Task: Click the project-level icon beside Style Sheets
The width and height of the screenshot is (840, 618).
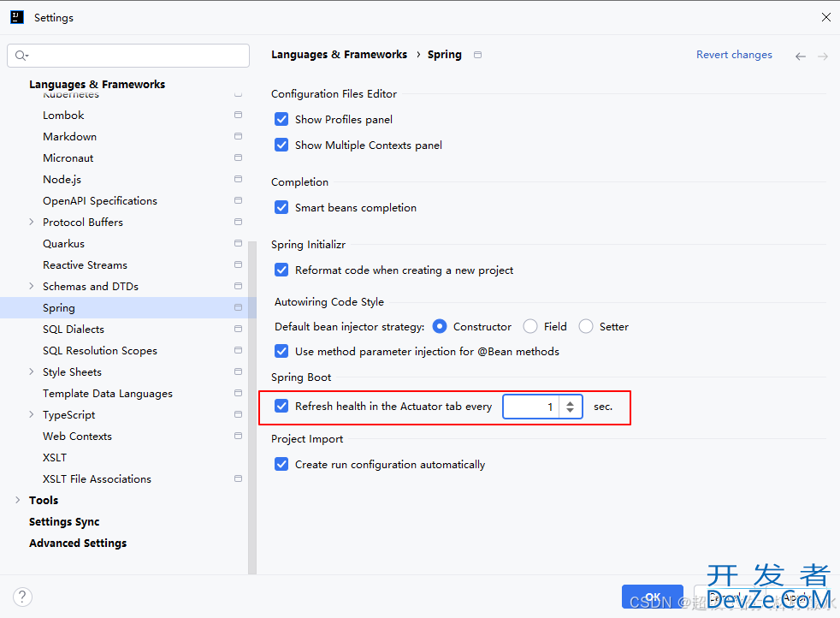Action: [x=238, y=371]
